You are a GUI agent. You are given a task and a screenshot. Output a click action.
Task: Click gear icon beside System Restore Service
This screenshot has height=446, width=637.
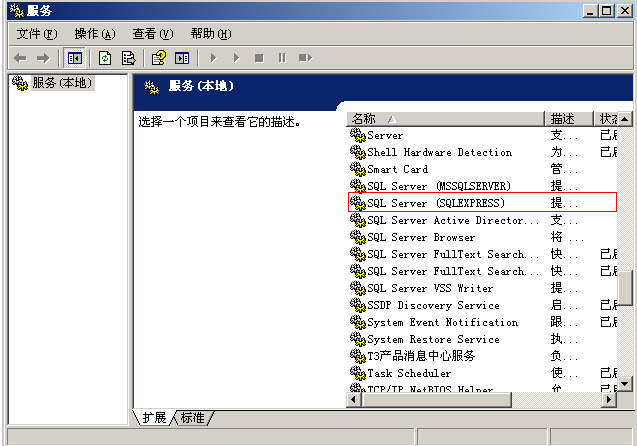[358, 339]
